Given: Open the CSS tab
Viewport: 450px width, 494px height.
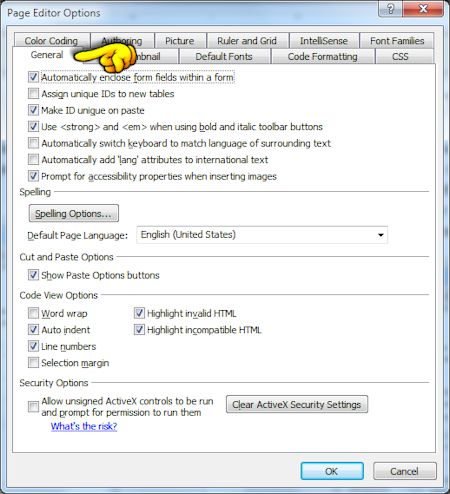Looking at the screenshot, I should click(400, 56).
